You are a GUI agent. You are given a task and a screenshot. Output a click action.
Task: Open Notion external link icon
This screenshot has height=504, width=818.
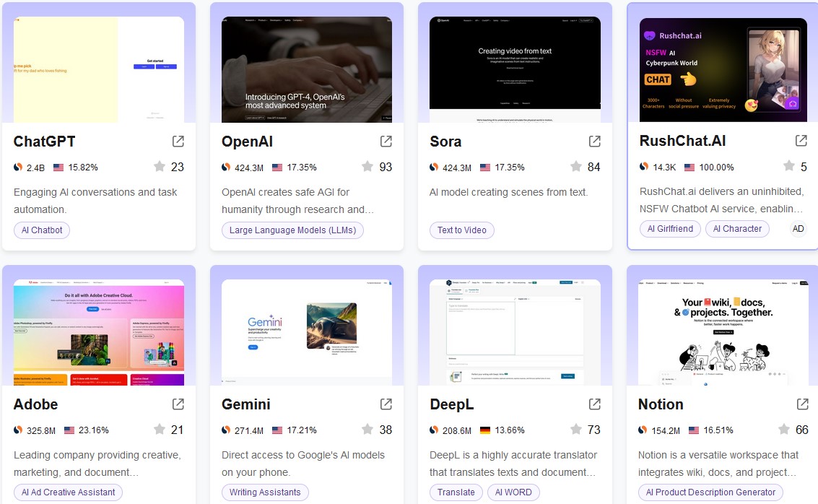click(x=803, y=404)
